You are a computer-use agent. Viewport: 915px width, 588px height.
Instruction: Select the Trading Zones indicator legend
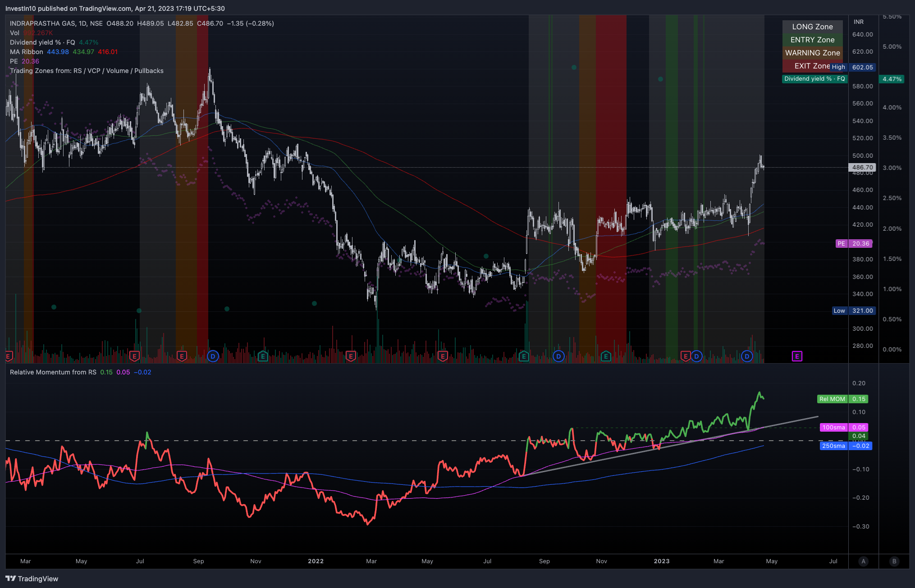click(x=87, y=71)
